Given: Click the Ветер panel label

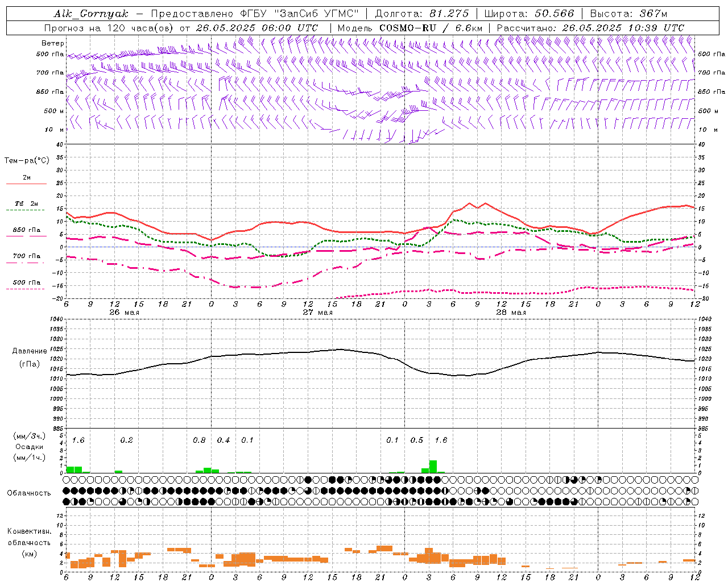Looking at the screenshot, I should 53,43.
